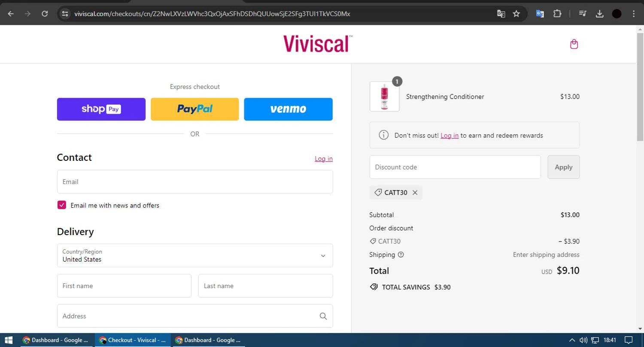This screenshot has height=347, width=644.
Task: Remove CATT30 discount code with X
Action: (415, 193)
